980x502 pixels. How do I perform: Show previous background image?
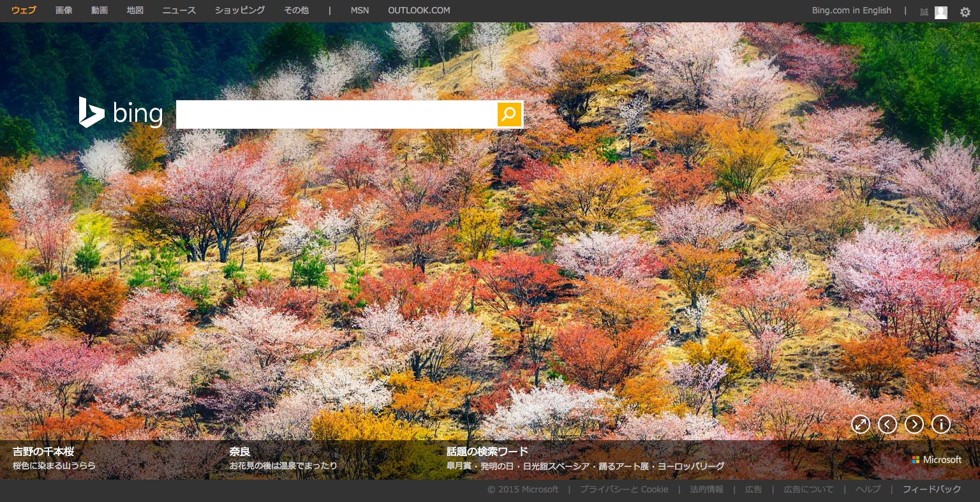pyautogui.click(x=887, y=424)
